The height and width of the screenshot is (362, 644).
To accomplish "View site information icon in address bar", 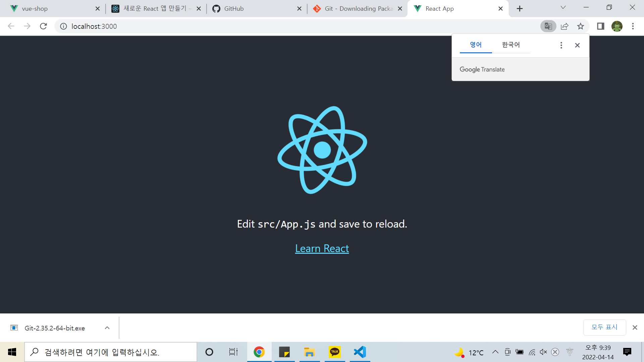I will pyautogui.click(x=63, y=26).
